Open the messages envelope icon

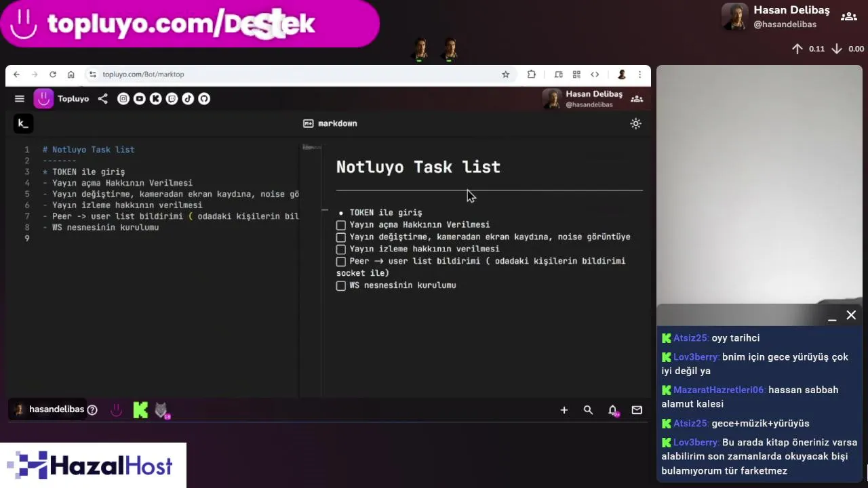click(637, 410)
